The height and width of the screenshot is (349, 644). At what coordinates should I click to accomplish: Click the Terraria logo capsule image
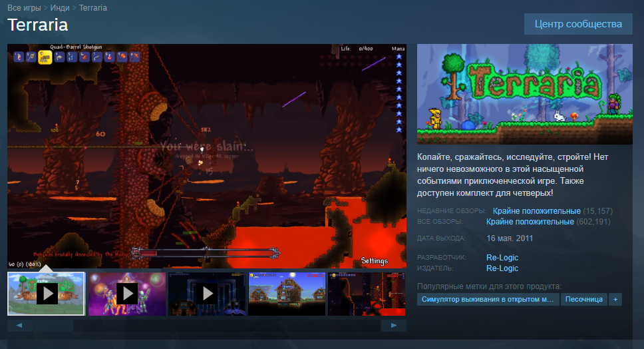[525, 94]
